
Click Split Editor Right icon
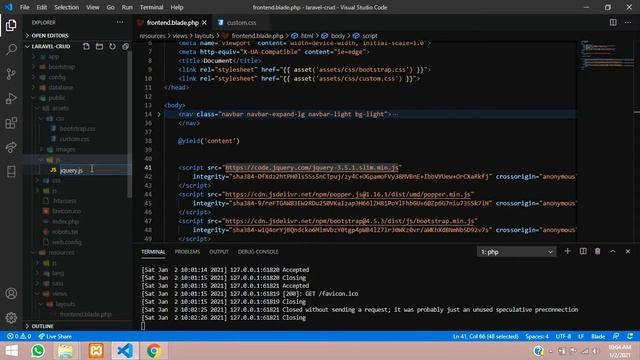pyautogui.click(x=613, y=22)
